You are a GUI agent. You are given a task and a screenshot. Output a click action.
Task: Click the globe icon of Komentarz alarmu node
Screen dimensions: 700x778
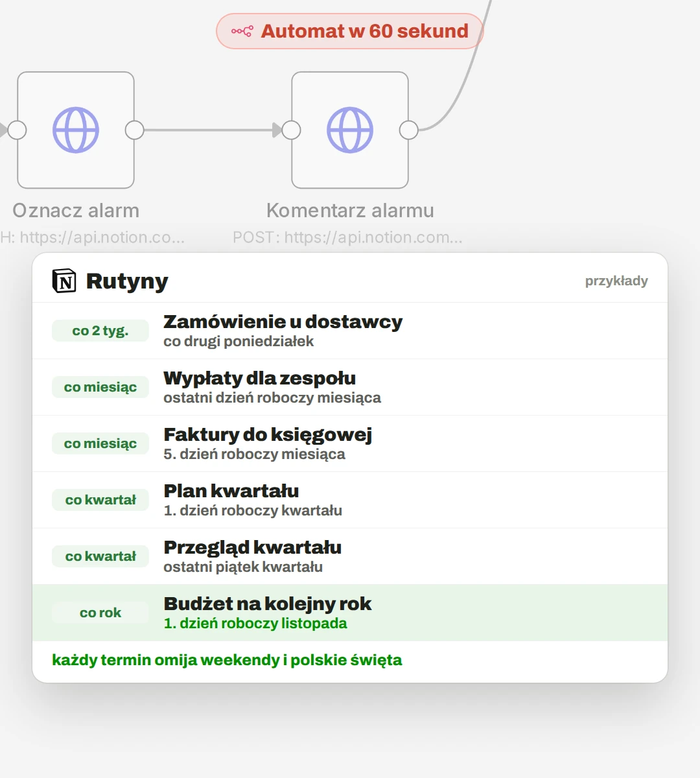[350, 130]
